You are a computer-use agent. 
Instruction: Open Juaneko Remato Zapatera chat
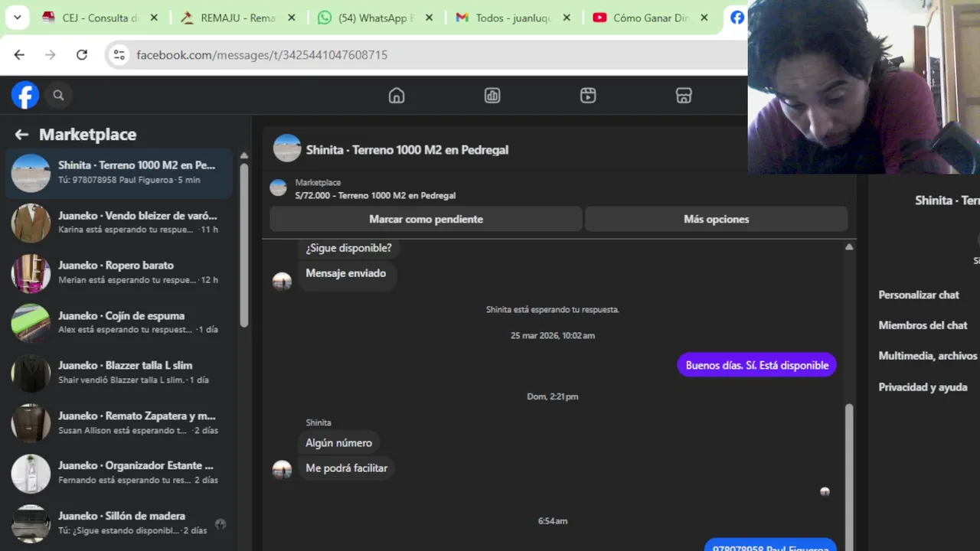[x=119, y=423]
